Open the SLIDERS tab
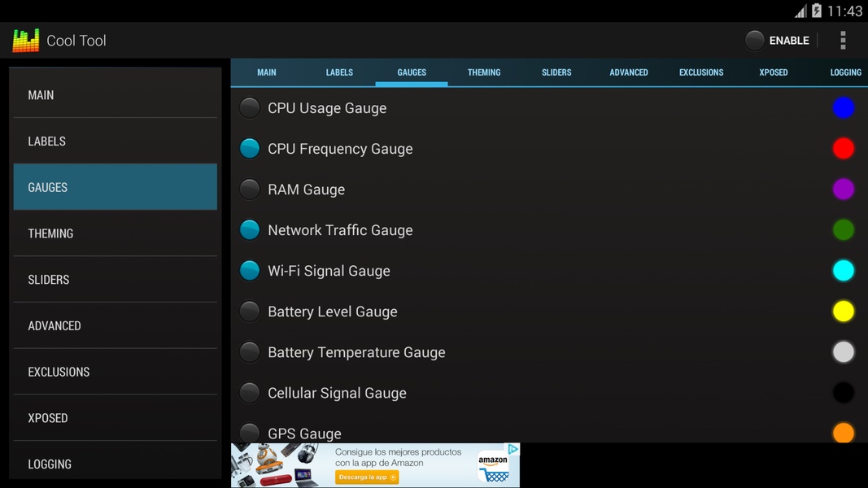Image resolution: width=868 pixels, height=488 pixels. 556,72
